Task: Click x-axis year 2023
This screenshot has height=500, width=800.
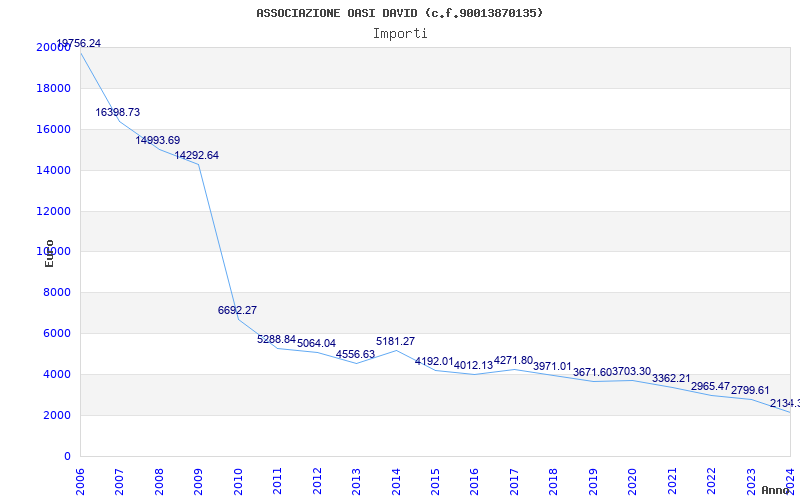Action: click(751, 481)
